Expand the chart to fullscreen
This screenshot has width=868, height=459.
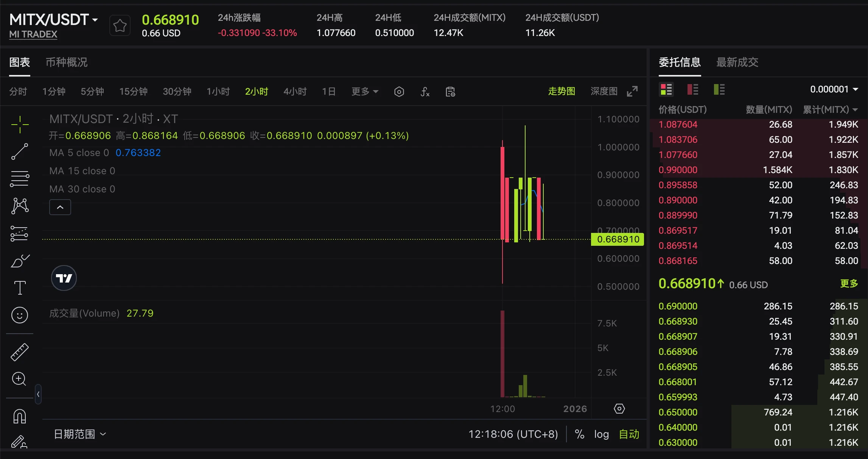(632, 91)
